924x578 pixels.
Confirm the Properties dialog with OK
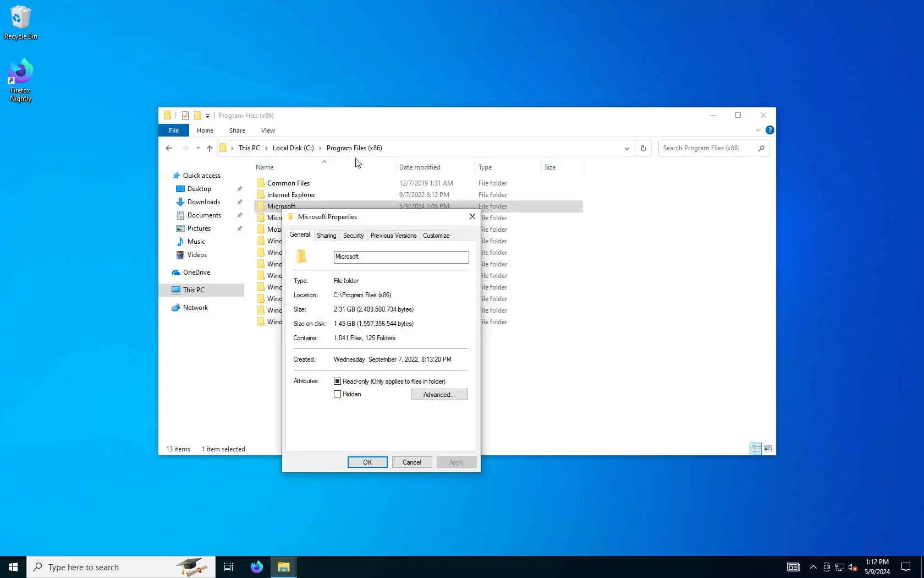[x=367, y=462]
